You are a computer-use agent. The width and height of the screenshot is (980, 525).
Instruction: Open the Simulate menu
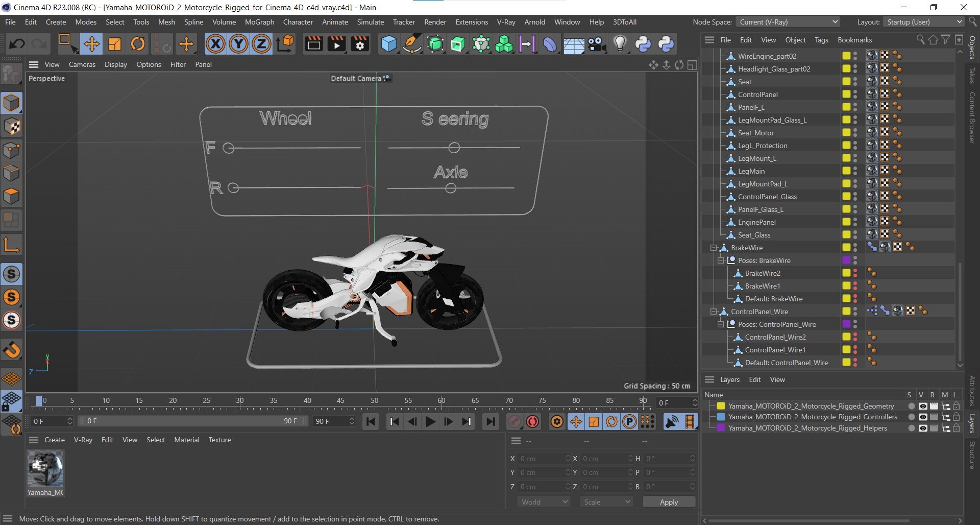[x=370, y=22]
